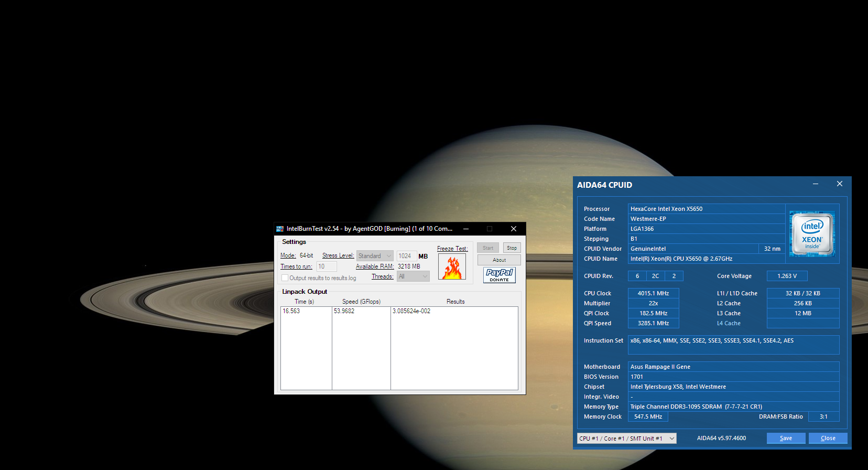Click the Speed (GFlops) column header
This screenshot has width=868, height=470.
361,302
